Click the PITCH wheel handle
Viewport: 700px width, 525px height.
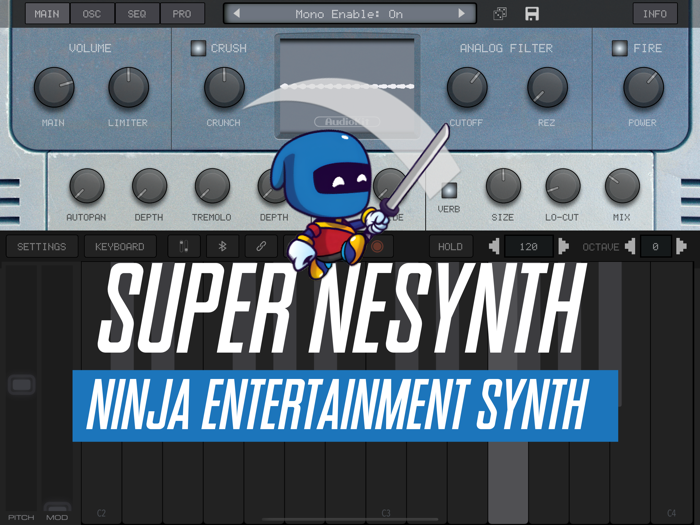point(21,385)
